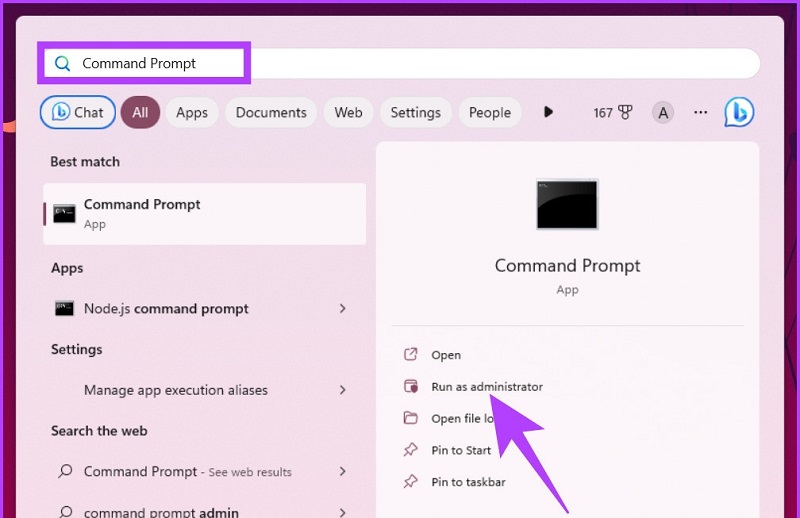The image size is (800, 518).
Task: Click the Open file location folder icon
Action: 411,418
